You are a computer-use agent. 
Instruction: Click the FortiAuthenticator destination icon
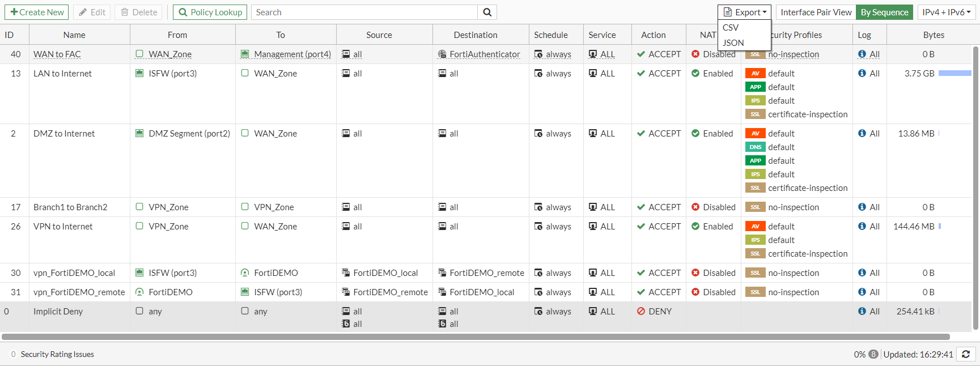[x=442, y=54]
